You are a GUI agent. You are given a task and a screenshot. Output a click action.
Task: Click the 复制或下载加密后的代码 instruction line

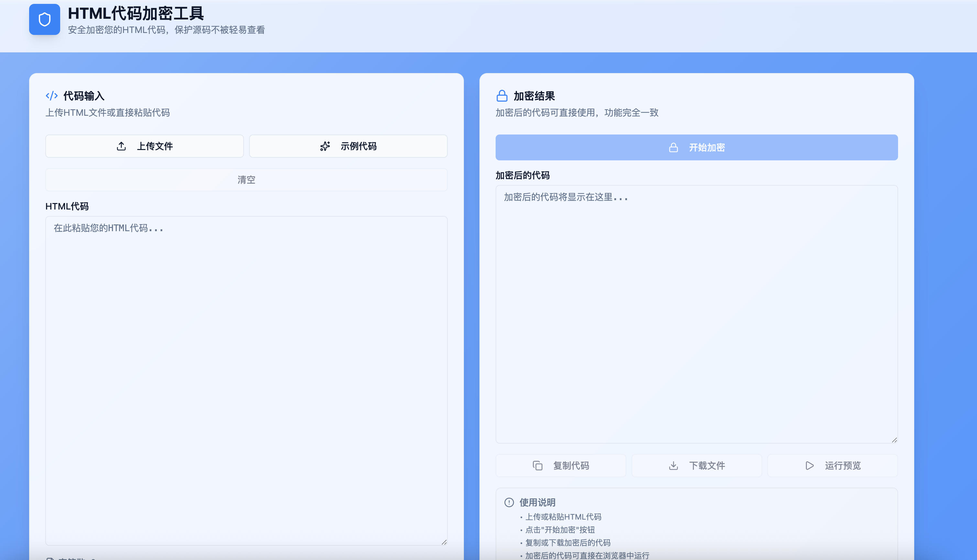pos(567,543)
